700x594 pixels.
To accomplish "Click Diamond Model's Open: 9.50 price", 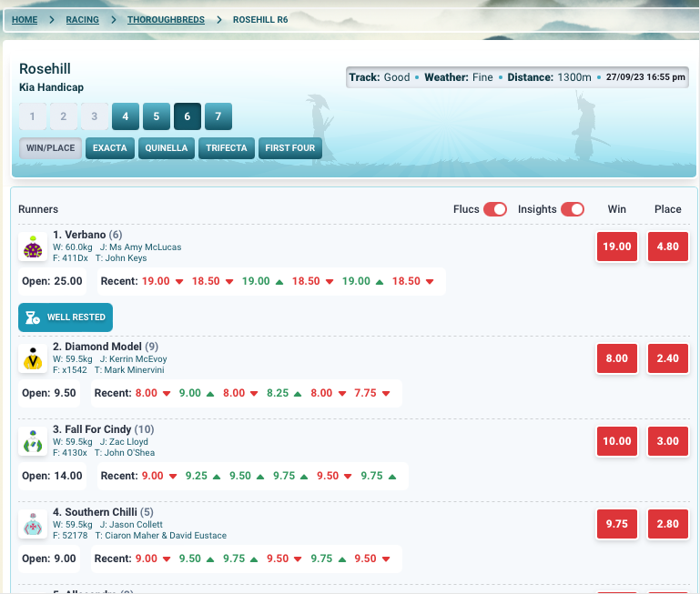I will click(49, 393).
